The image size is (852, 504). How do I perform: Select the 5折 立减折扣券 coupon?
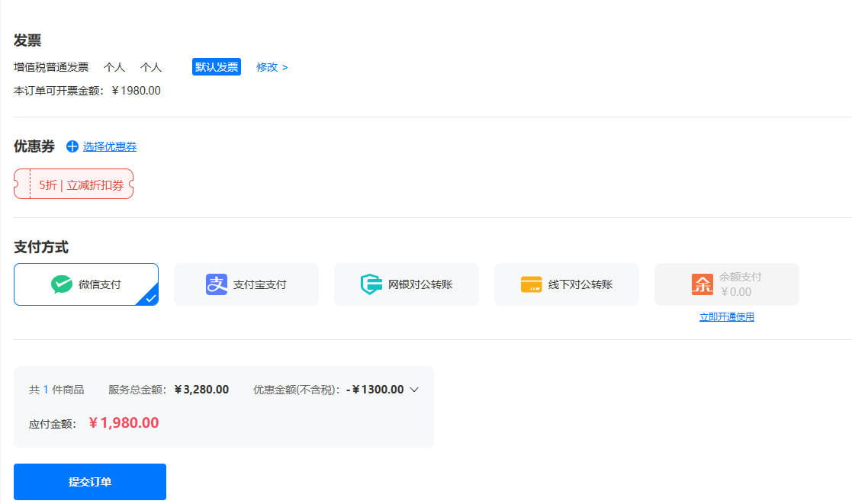point(73,184)
